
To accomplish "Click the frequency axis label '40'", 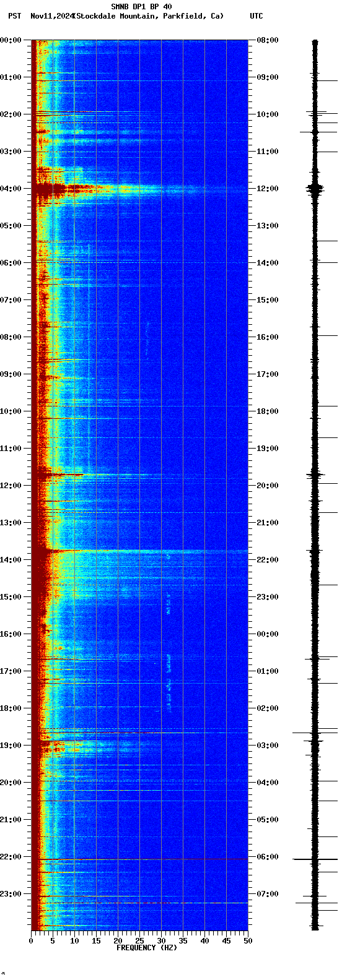I will coord(204,941).
